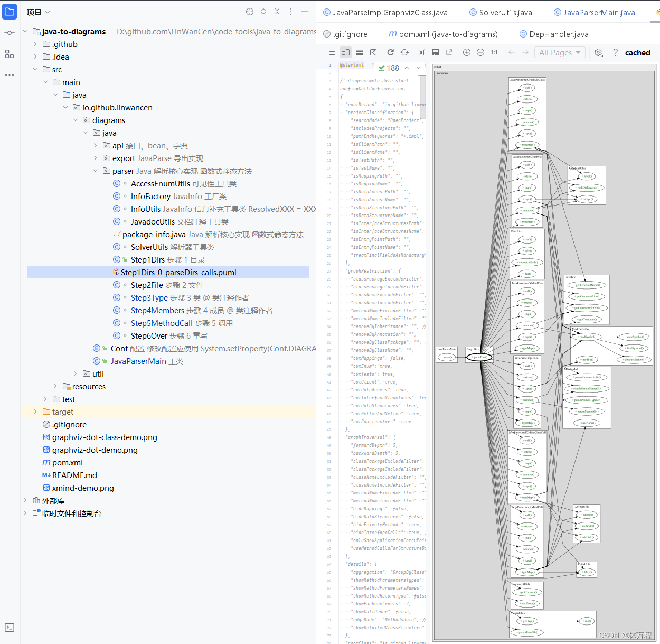Screen dimensions: 660x644
Task: Open the PlantUML preview settings gear
Action: (x=598, y=52)
